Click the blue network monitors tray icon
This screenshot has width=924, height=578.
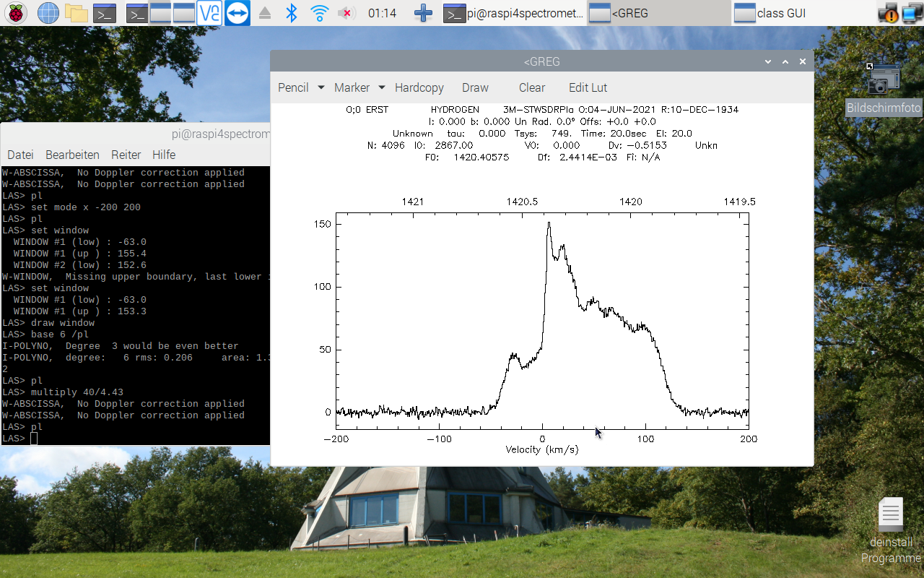click(x=911, y=13)
